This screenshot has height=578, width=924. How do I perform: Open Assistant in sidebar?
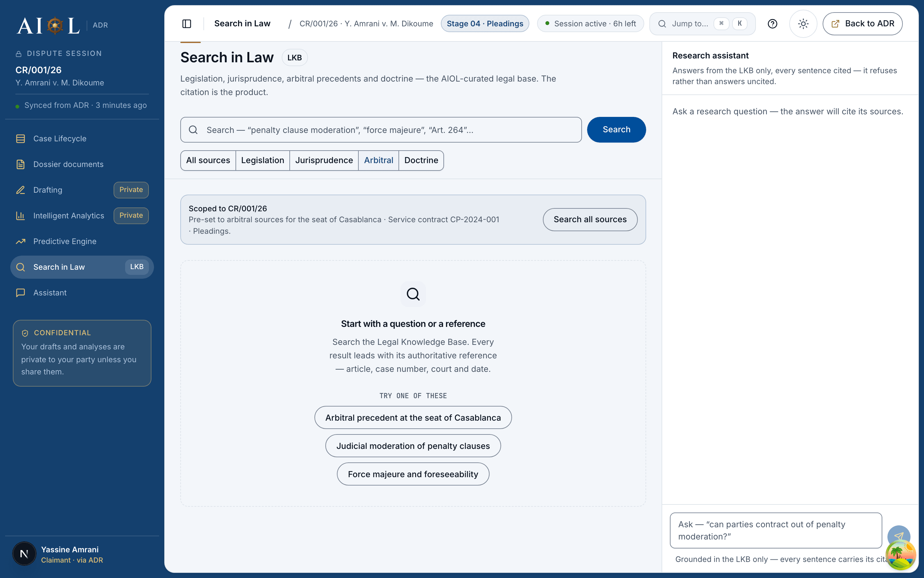click(x=82, y=293)
